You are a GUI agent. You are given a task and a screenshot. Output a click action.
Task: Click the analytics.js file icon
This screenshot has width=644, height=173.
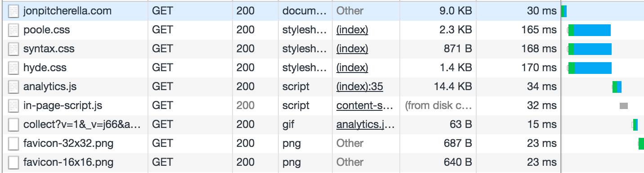click(14, 86)
